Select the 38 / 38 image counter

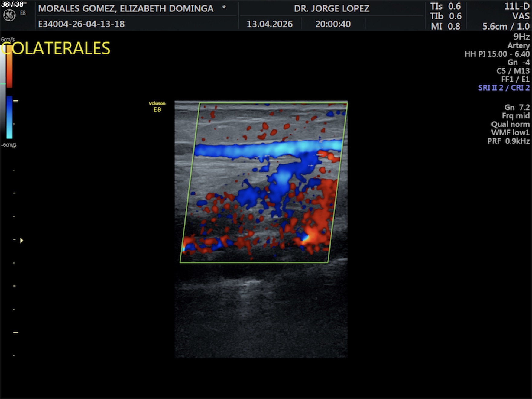(12, 4)
